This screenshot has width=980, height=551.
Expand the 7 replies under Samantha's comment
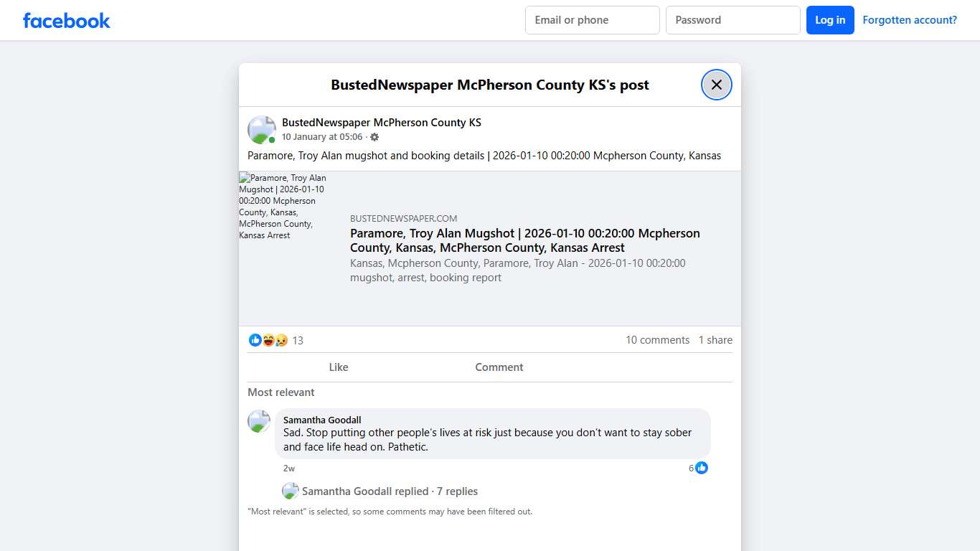pos(457,491)
